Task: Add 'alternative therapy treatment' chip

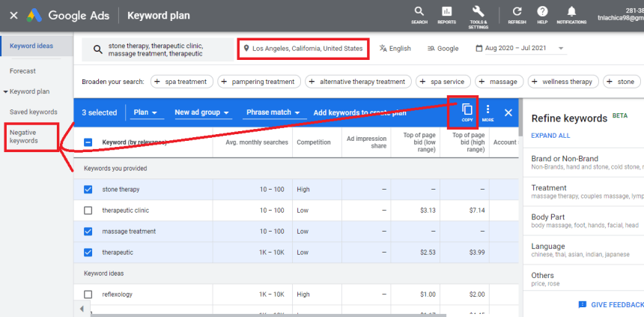Action: [x=358, y=82]
